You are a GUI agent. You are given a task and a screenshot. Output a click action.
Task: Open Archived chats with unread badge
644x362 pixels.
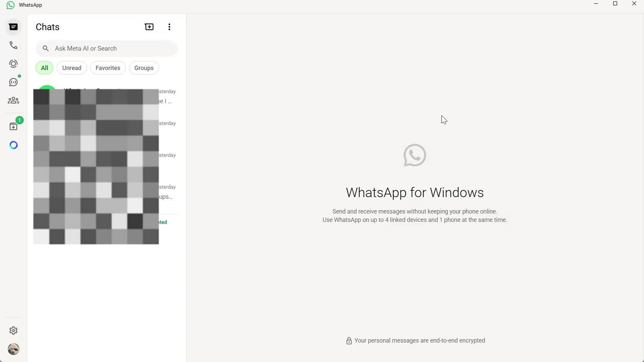pos(13,126)
